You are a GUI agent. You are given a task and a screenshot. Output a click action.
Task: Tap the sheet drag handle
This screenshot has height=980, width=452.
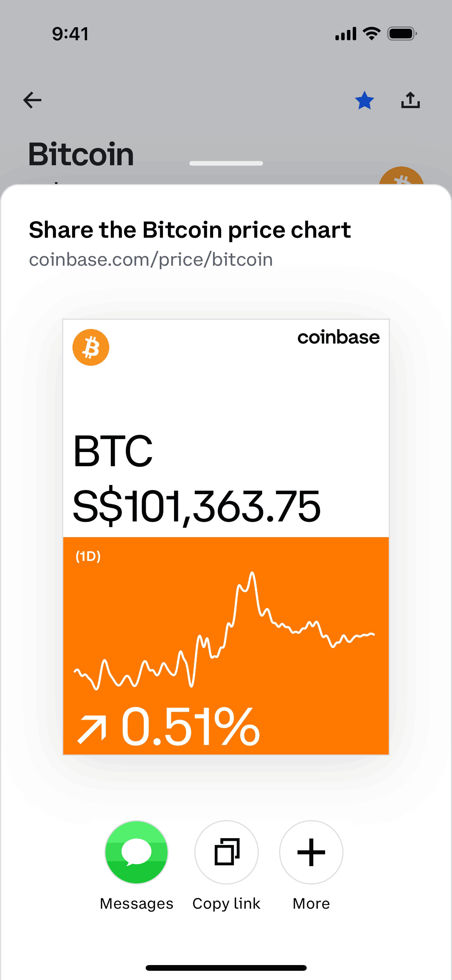click(x=226, y=163)
